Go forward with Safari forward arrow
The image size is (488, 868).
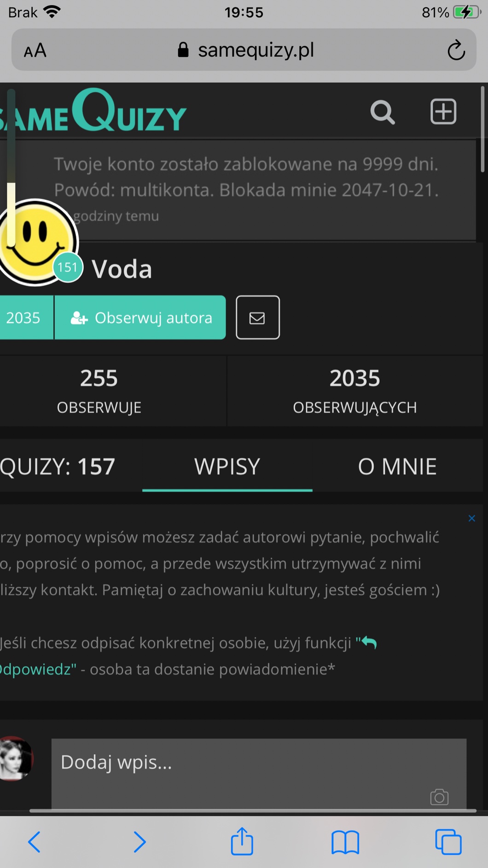click(139, 842)
